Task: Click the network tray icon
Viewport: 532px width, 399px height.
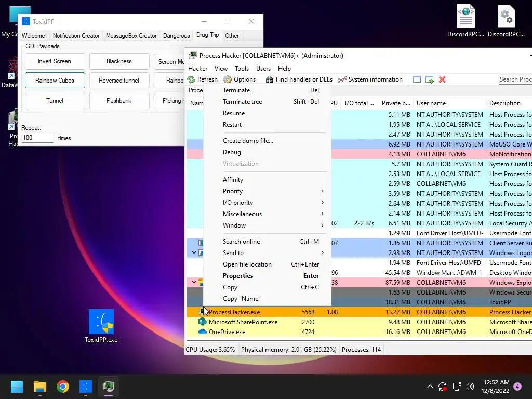Action: (x=457, y=387)
